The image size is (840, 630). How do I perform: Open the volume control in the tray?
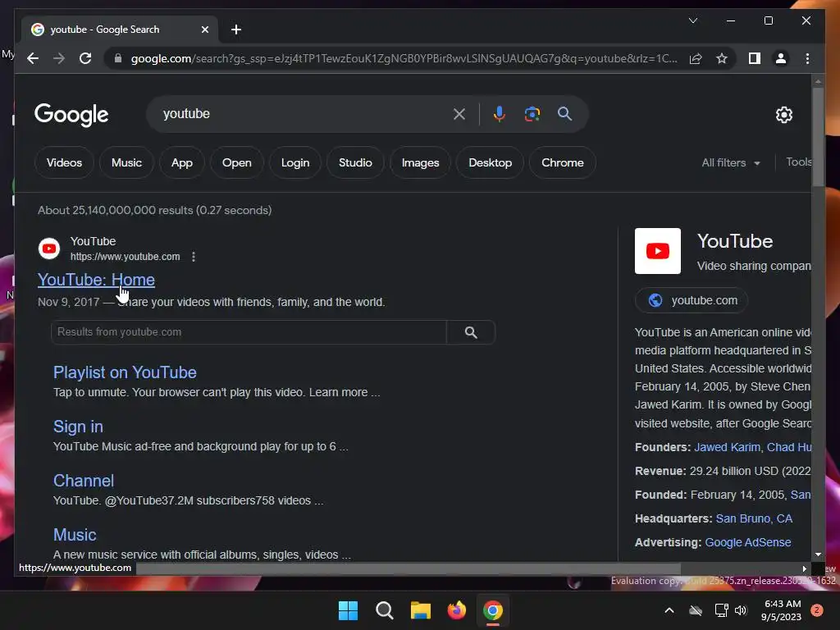(x=741, y=610)
